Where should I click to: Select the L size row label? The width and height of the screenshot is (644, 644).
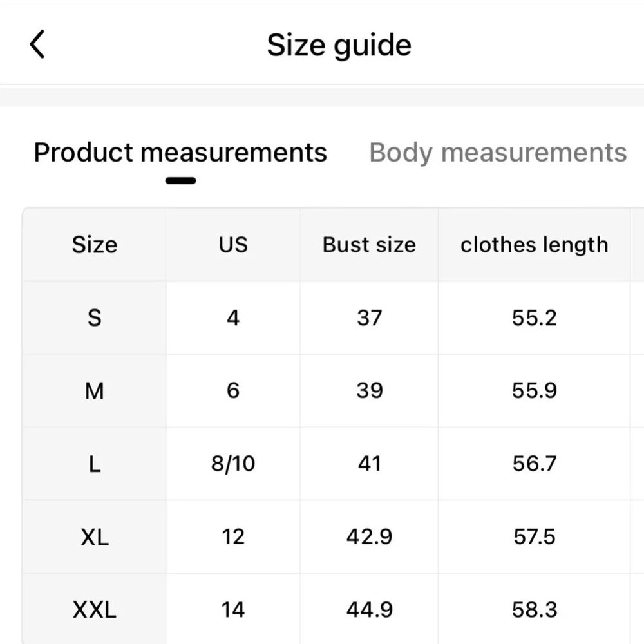95,464
